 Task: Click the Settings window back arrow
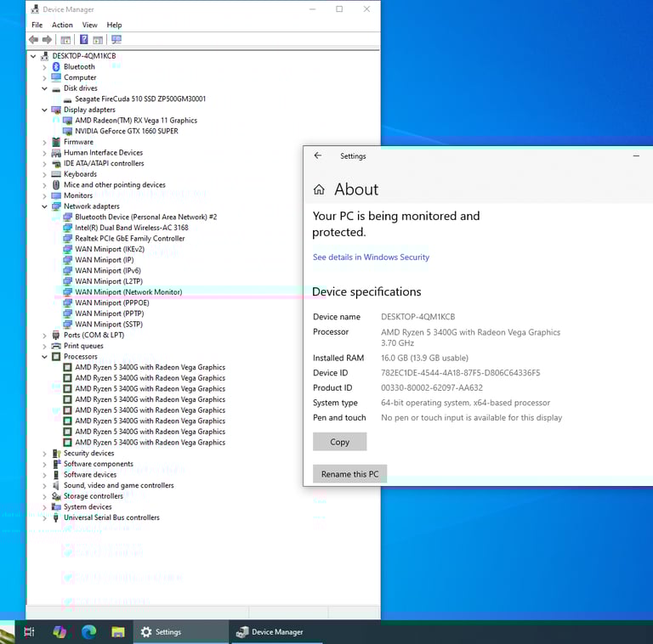coord(318,155)
